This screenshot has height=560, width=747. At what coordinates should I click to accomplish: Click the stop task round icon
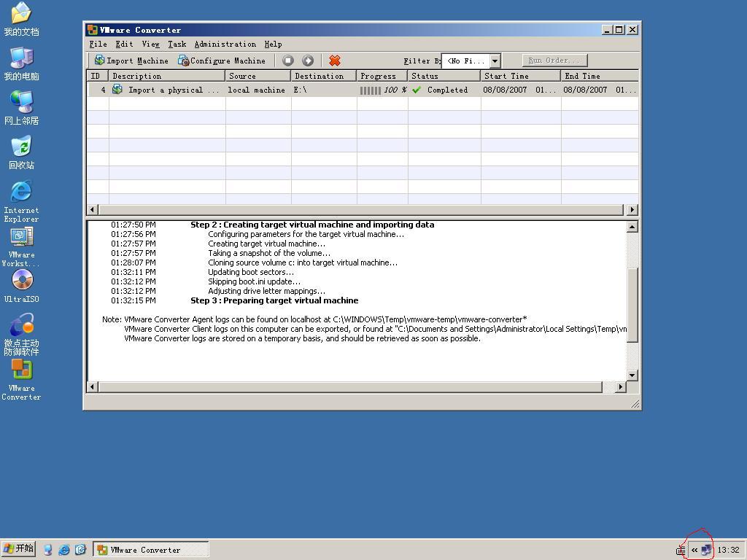(x=287, y=61)
